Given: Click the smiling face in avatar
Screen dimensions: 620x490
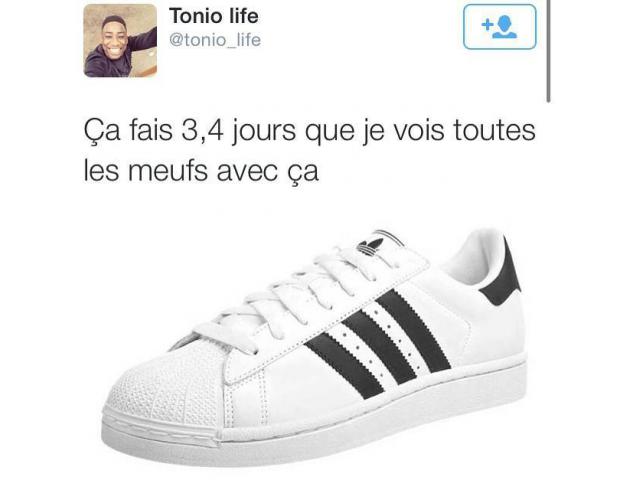Looking at the screenshot, I should [114, 38].
